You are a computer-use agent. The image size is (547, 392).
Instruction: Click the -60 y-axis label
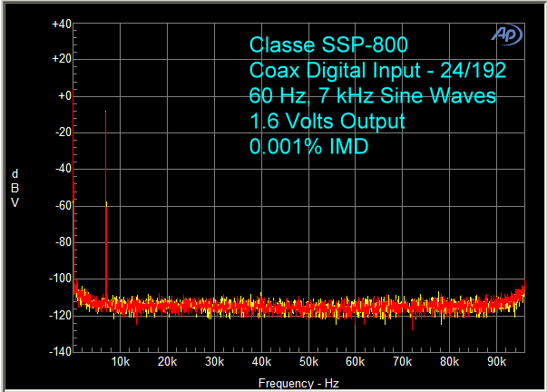62,206
